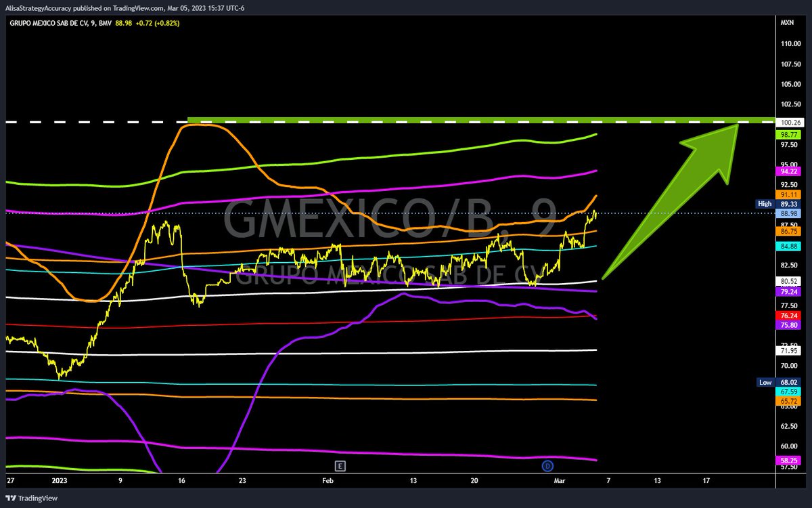Click the GRUPO MEXICO SAB DE CV symbol title
The height and width of the screenshot is (508, 812).
point(53,22)
